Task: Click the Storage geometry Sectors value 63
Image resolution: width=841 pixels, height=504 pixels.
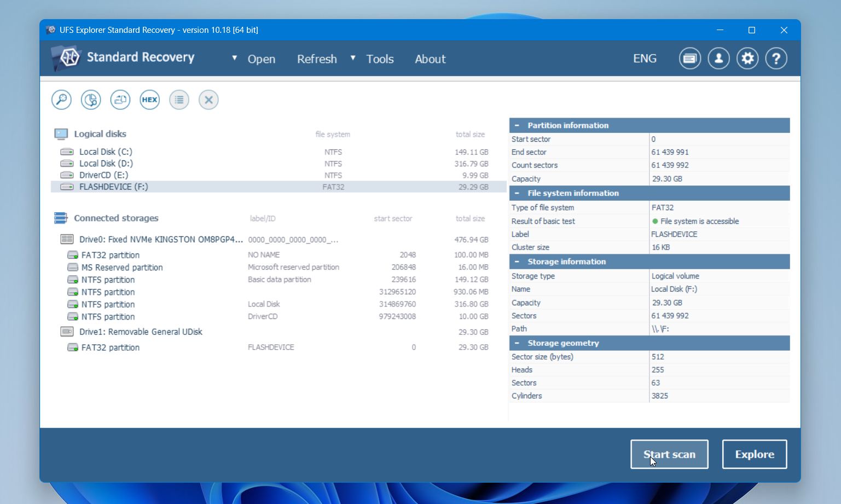Action: (656, 383)
